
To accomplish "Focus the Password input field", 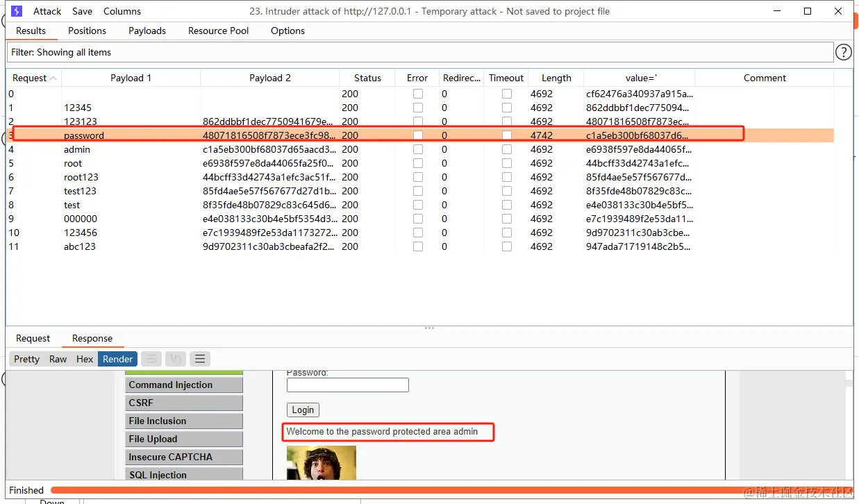I will click(348, 385).
